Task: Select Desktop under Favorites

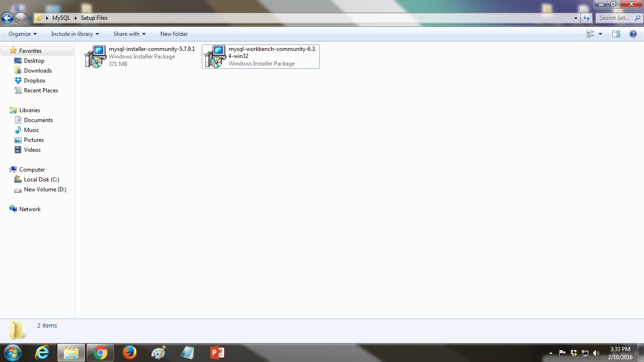Action: coord(34,61)
